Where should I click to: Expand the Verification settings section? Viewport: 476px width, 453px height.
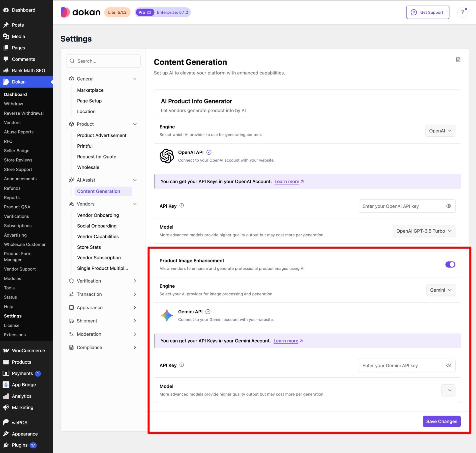point(103,281)
